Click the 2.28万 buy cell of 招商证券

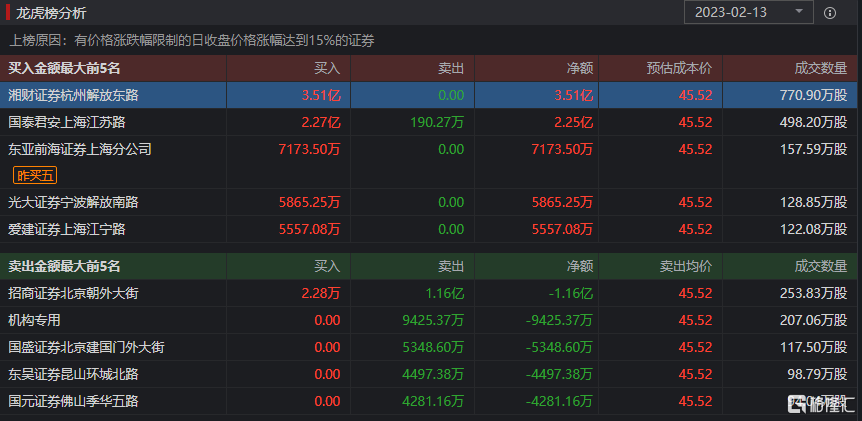pyautogui.click(x=321, y=293)
